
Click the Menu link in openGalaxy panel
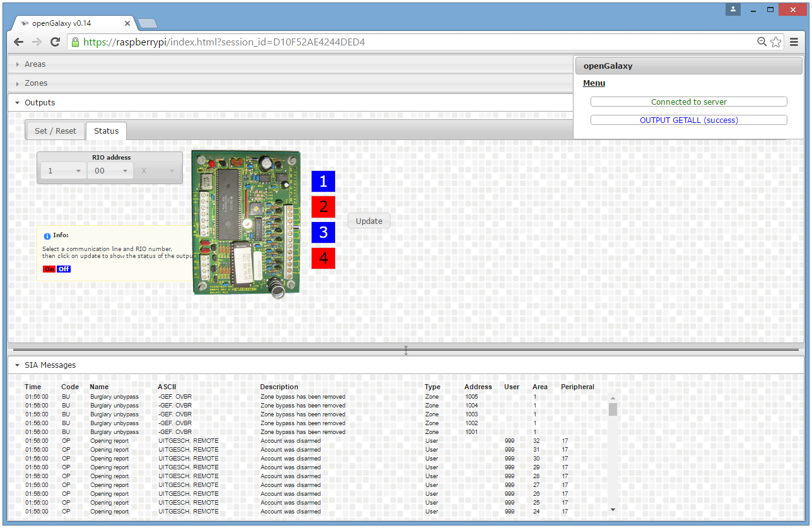pos(594,83)
